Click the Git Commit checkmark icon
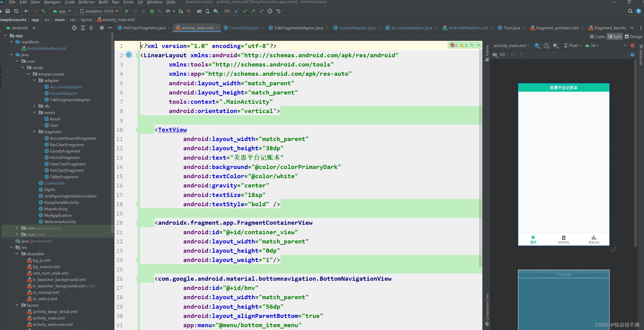This screenshot has height=330, width=644. coord(245,11)
